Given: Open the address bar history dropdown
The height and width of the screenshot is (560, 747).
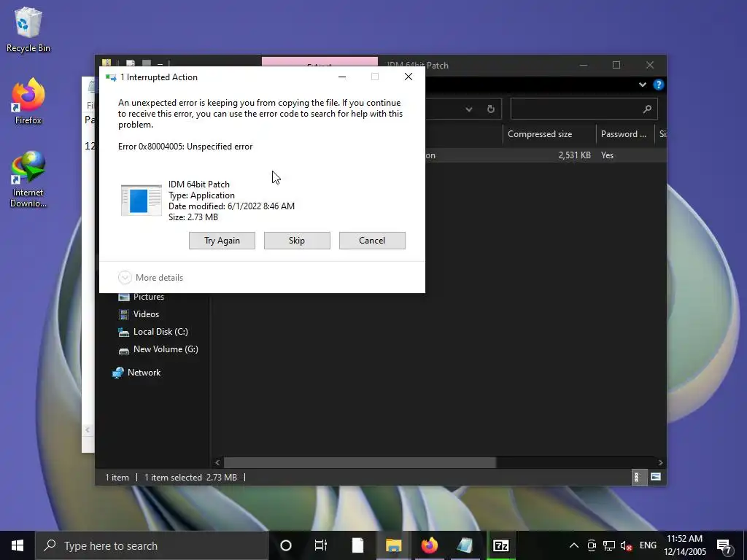Looking at the screenshot, I should (x=469, y=109).
